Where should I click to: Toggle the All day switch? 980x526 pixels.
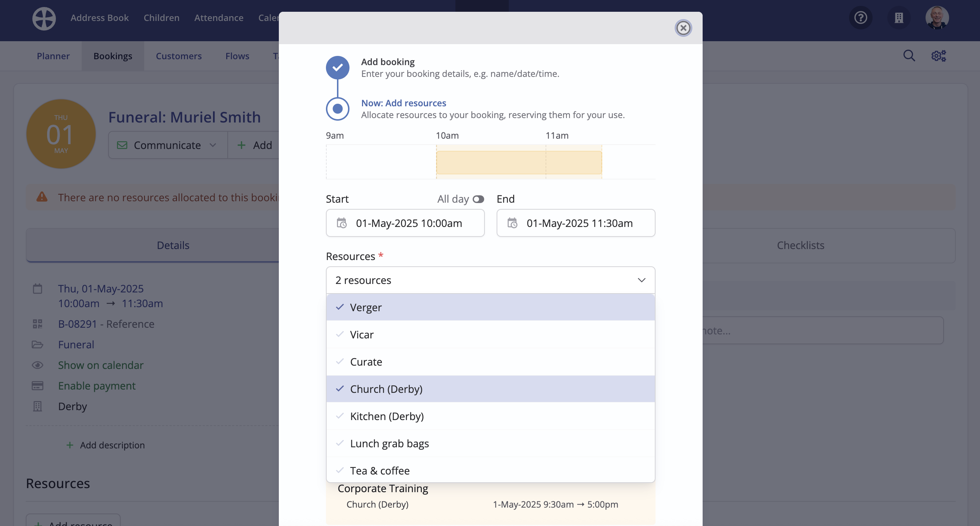[x=478, y=199]
